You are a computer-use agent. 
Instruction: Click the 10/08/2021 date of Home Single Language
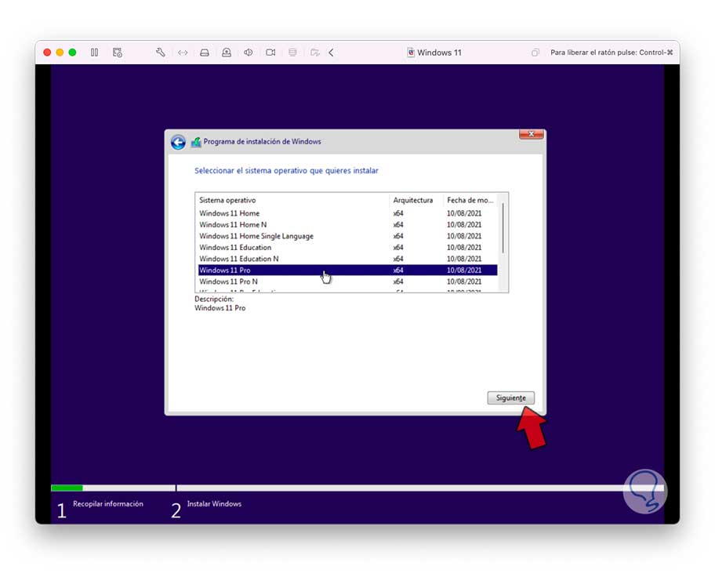(464, 236)
